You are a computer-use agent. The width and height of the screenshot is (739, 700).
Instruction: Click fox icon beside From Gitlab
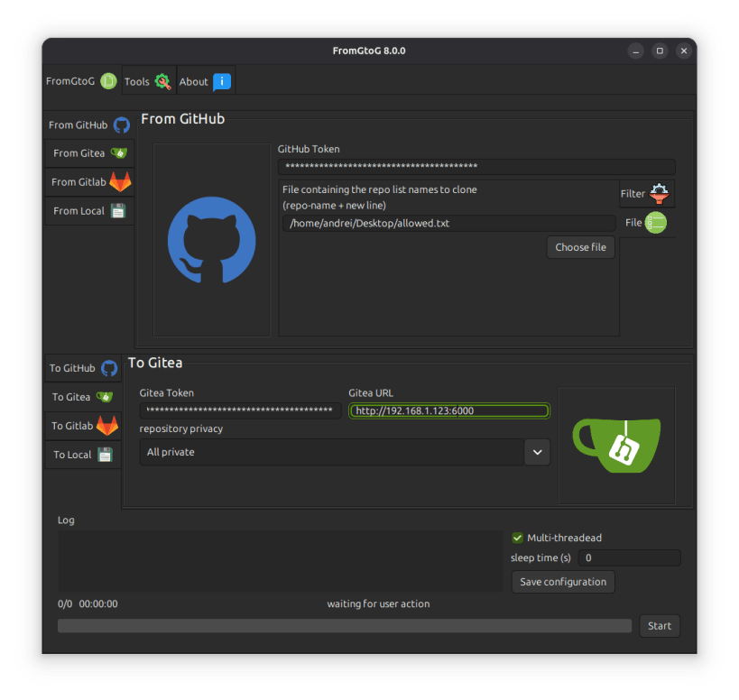[x=120, y=181]
